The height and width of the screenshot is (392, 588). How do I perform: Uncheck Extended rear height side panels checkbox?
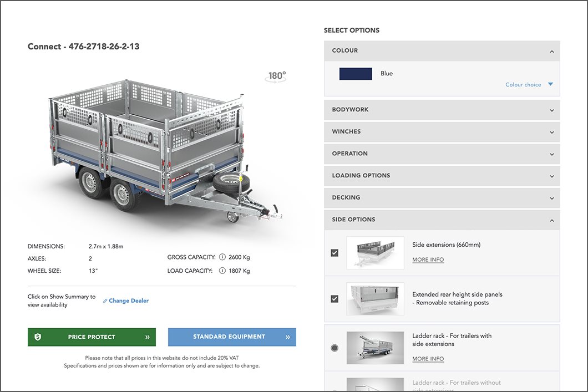click(x=335, y=299)
